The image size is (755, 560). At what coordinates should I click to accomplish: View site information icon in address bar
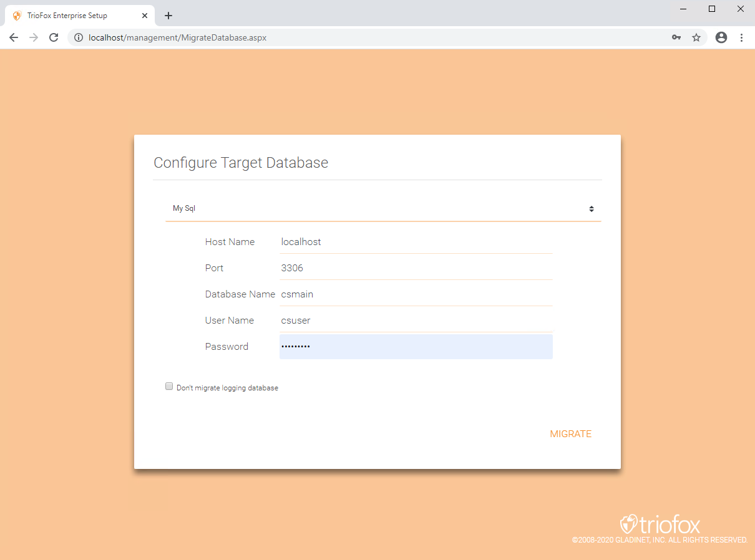tap(79, 37)
